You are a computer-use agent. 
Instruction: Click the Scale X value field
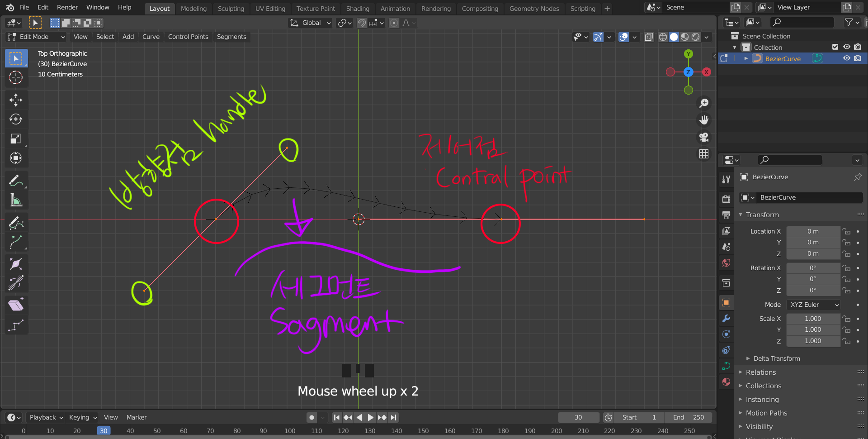tap(813, 319)
